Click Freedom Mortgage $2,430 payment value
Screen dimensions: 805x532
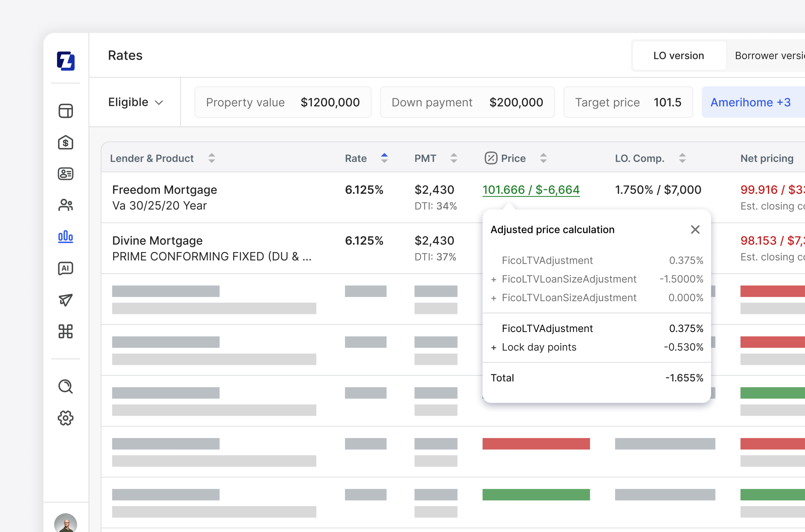coord(434,190)
